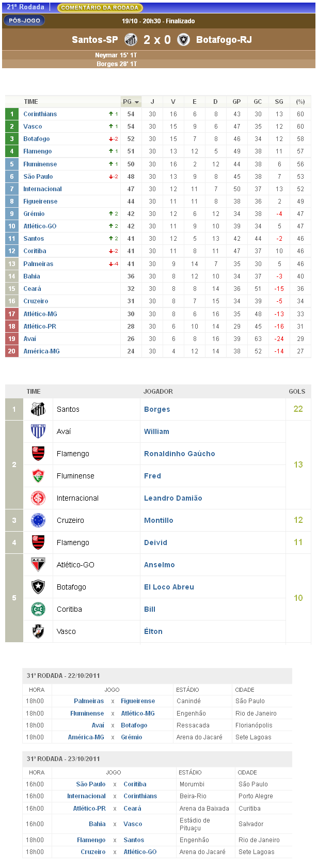Click the Avaí crest beside William

pos(38,431)
